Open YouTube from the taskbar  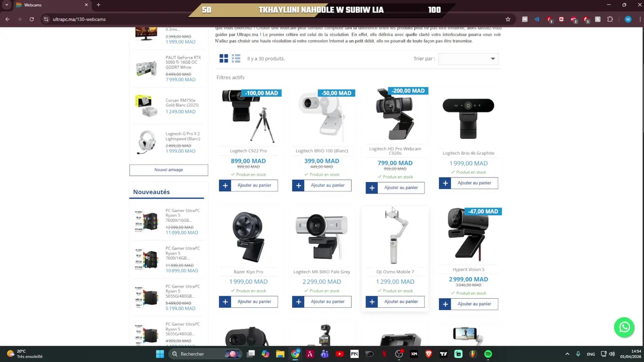coord(340,354)
